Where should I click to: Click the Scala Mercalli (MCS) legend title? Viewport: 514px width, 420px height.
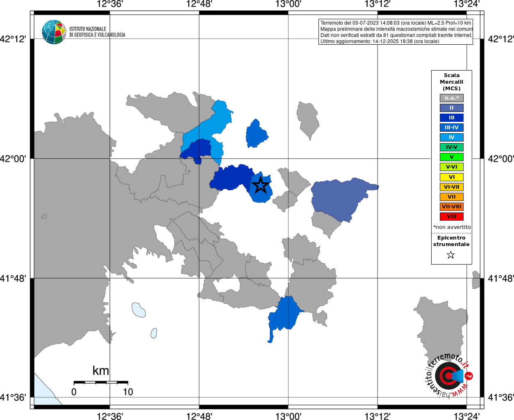[452, 82]
